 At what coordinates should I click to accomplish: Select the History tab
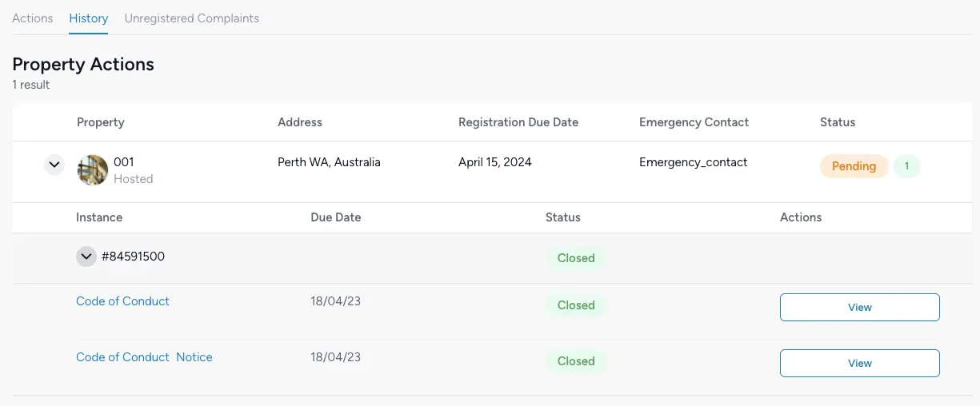tap(89, 18)
